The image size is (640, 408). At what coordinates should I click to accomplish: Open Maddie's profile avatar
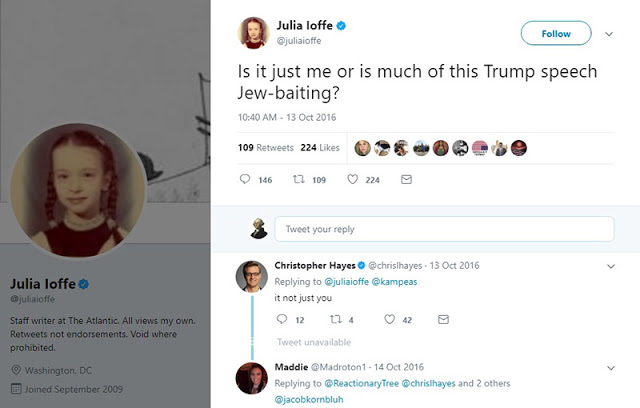(x=251, y=380)
